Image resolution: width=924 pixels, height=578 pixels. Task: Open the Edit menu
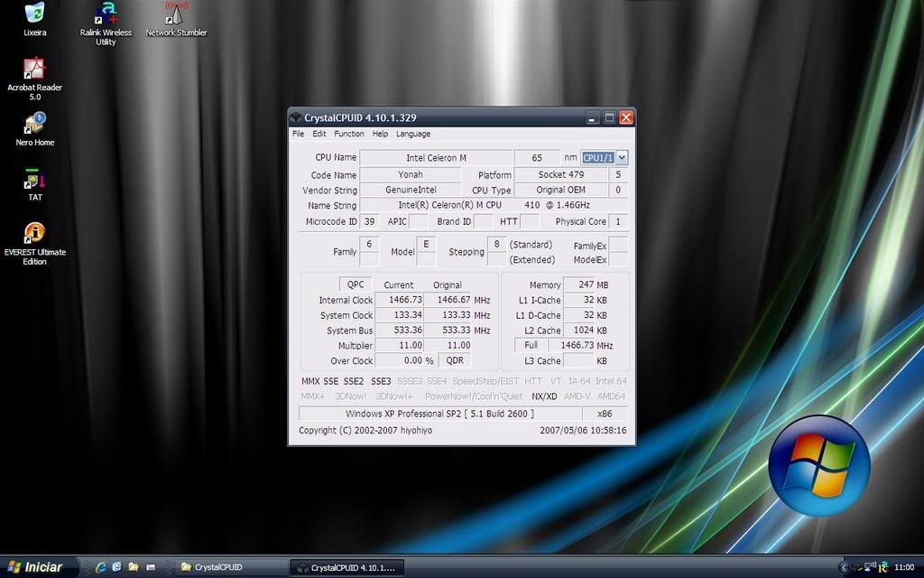coord(319,134)
